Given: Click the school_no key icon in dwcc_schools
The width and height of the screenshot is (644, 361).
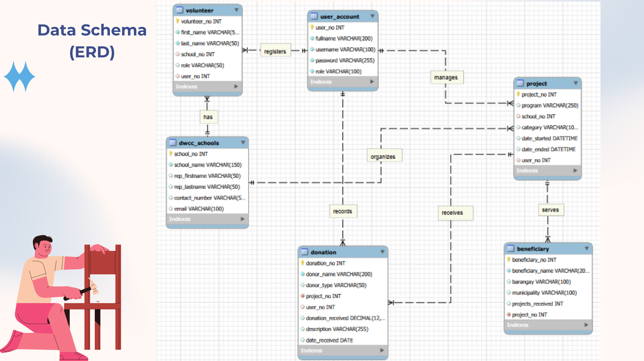Looking at the screenshot, I should 170,153.
